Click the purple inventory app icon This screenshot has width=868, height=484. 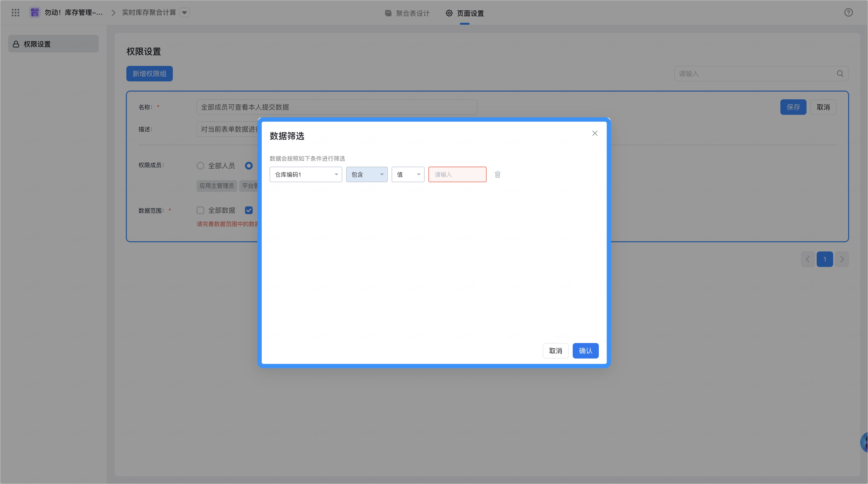click(x=35, y=13)
